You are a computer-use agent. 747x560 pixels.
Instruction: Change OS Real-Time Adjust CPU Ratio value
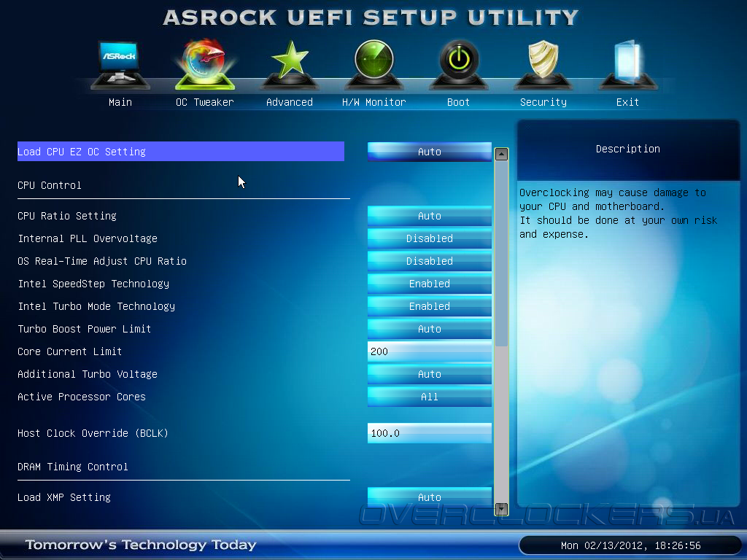429,261
